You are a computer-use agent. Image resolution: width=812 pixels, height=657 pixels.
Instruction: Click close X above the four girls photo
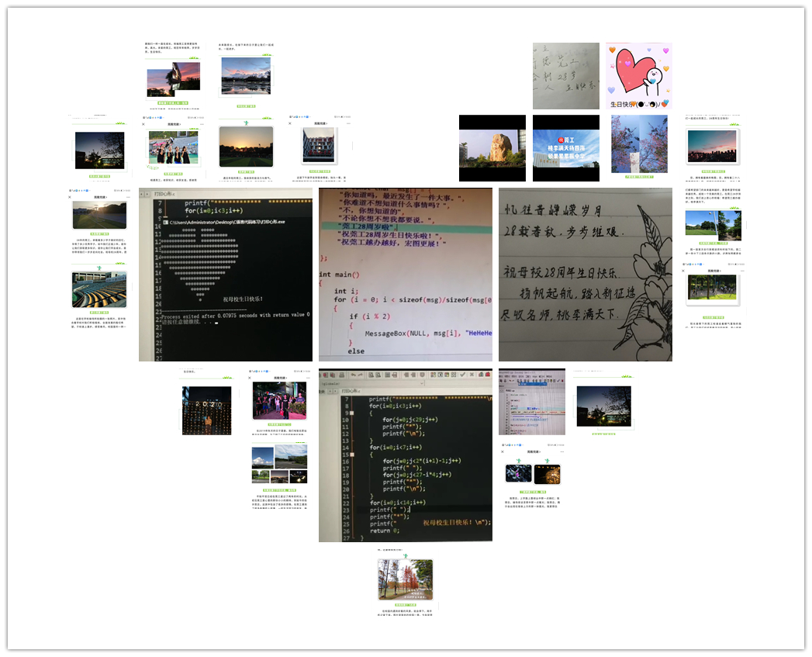click(x=143, y=124)
